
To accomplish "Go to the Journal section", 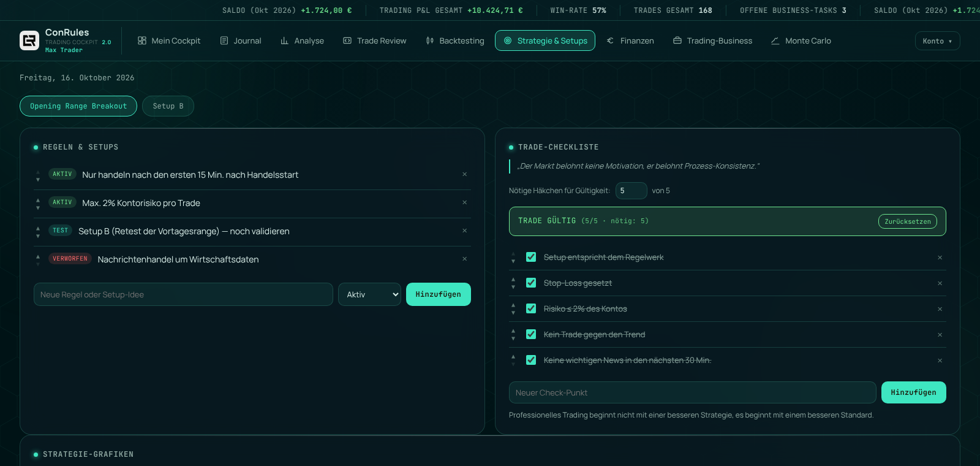I will tap(241, 40).
